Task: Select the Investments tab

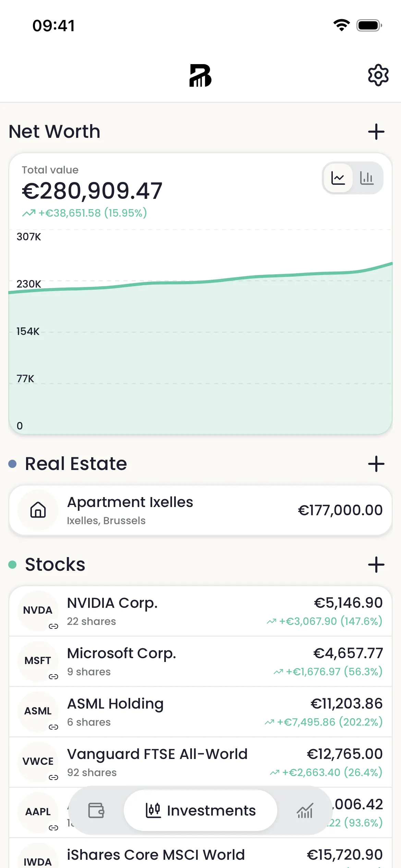Action: [x=200, y=810]
